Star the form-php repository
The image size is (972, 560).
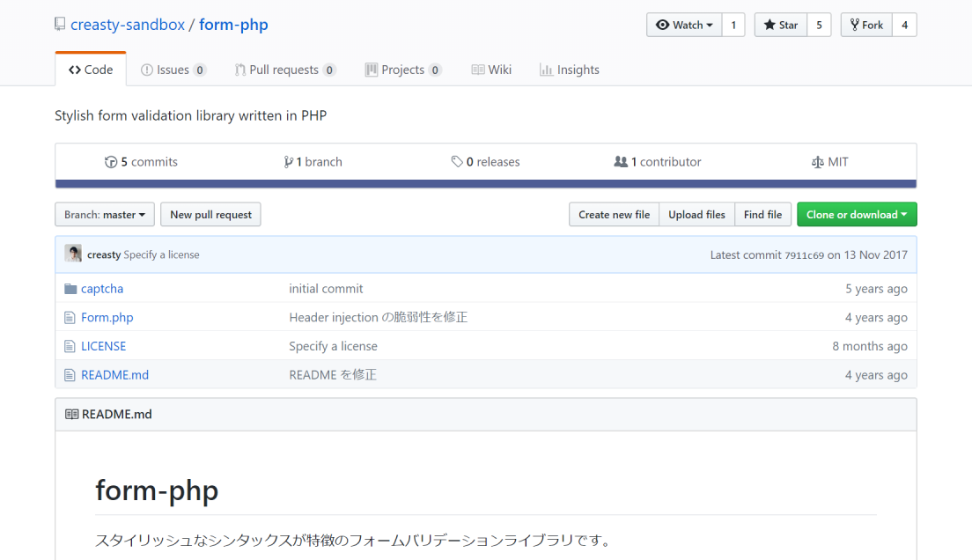pyautogui.click(x=780, y=26)
